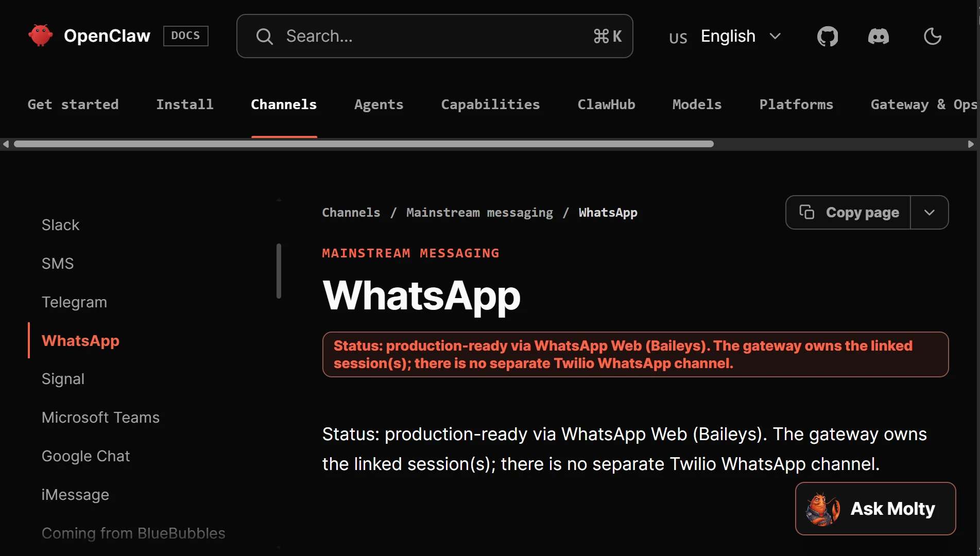
Task: Open the Models tab
Action: coord(697,105)
